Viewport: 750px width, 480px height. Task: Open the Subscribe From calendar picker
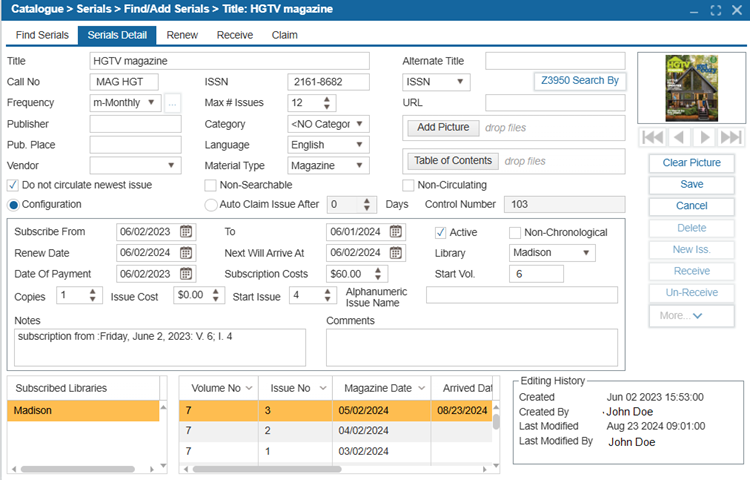point(186,232)
